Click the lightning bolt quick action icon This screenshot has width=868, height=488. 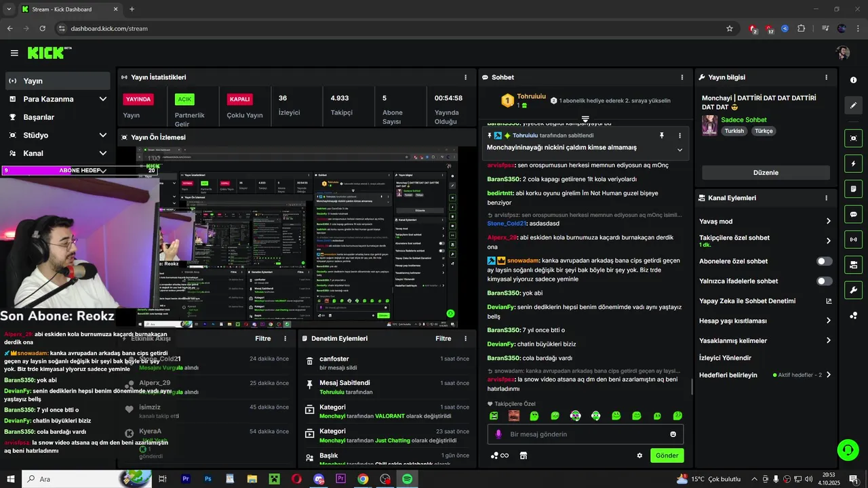pos(853,164)
